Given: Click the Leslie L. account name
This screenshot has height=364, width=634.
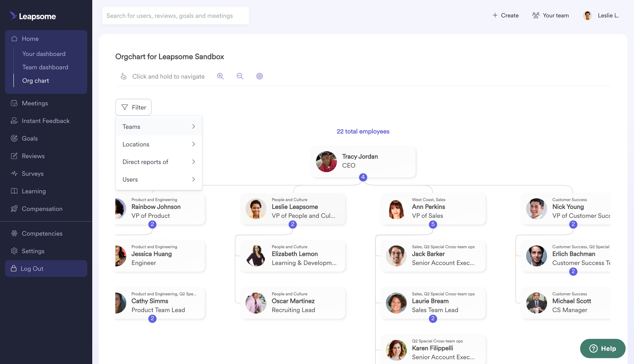Looking at the screenshot, I should point(608,16).
